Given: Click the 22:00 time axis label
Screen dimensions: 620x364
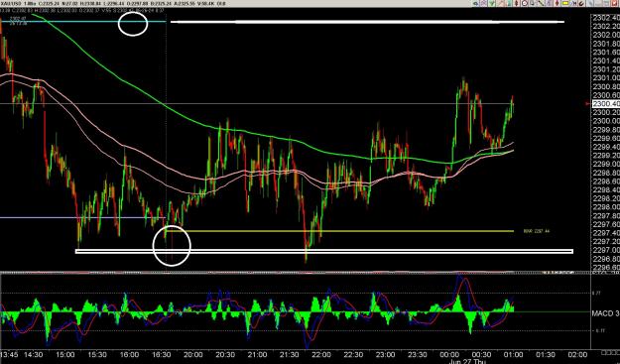Looking at the screenshot, I should pyautogui.click(x=321, y=354).
